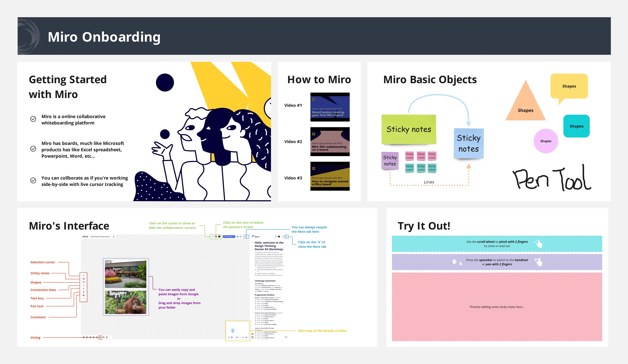
Task: Click checkmark icon beside 'You can collborate'
Action: click(x=33, y=180)
